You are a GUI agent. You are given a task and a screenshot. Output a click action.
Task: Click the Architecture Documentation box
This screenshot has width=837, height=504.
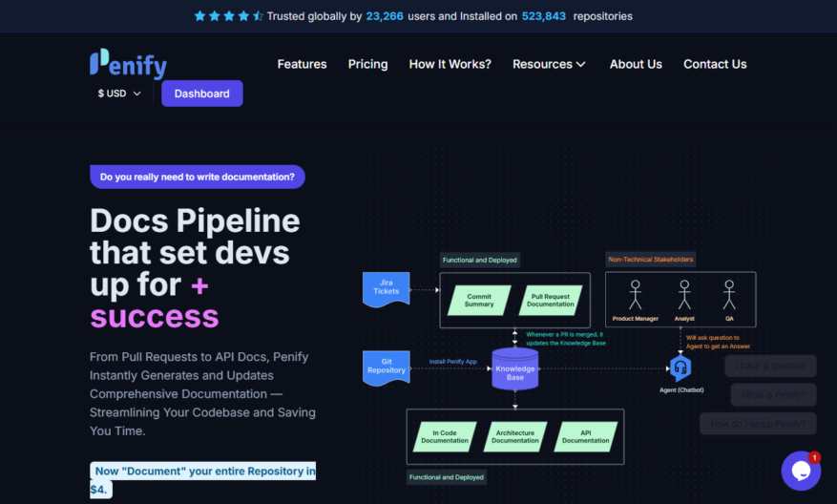(x=515, y=437)
